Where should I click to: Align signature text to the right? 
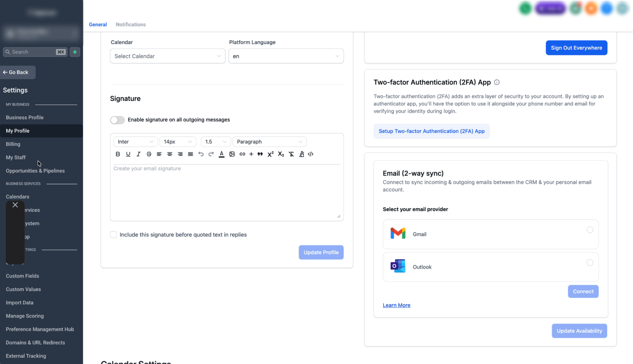pos(180,154)
